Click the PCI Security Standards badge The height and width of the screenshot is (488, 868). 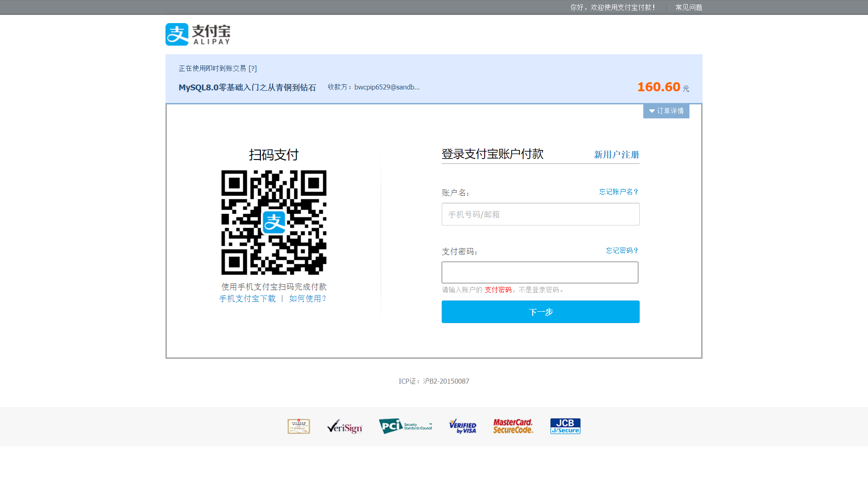pyautogui.click(x=405, y=426)
